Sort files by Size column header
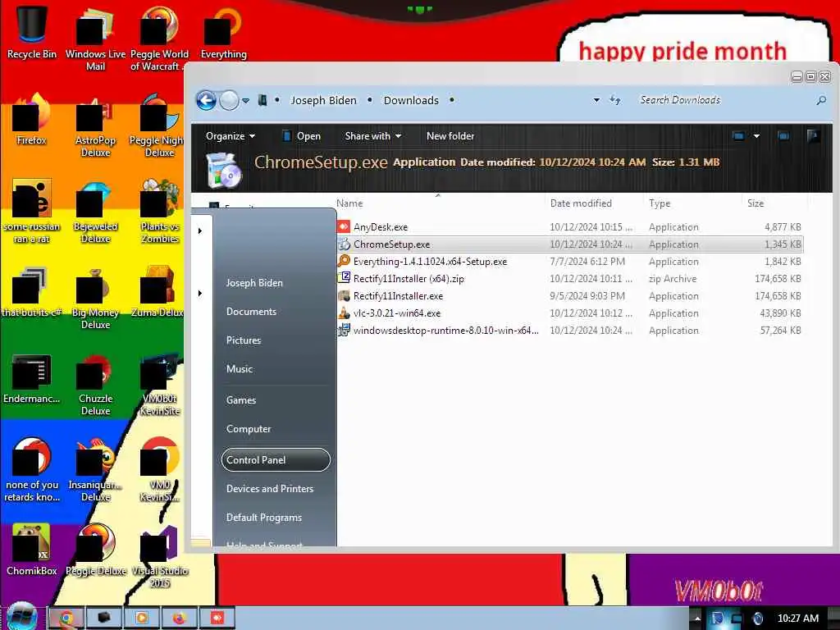This screenshot has height=630, width=840. 756,203
